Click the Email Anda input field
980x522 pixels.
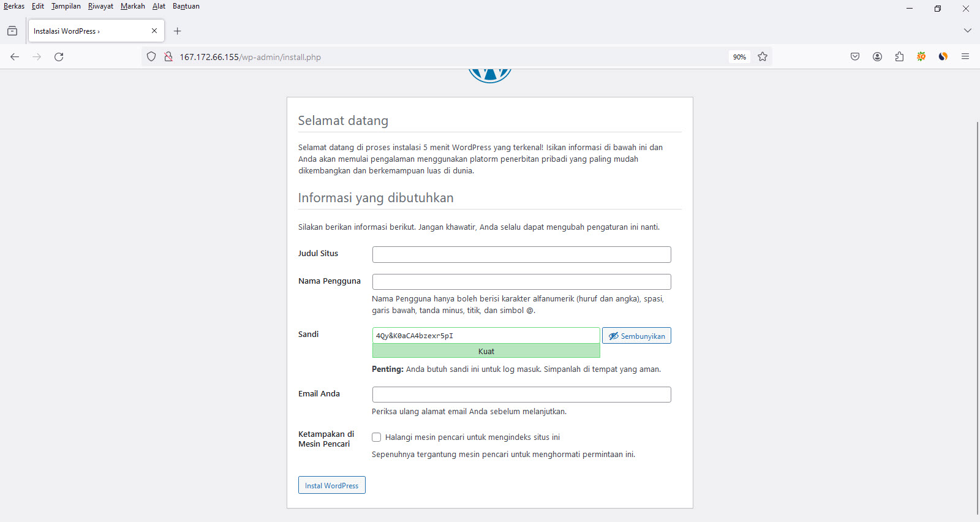[x=521, y=395]
